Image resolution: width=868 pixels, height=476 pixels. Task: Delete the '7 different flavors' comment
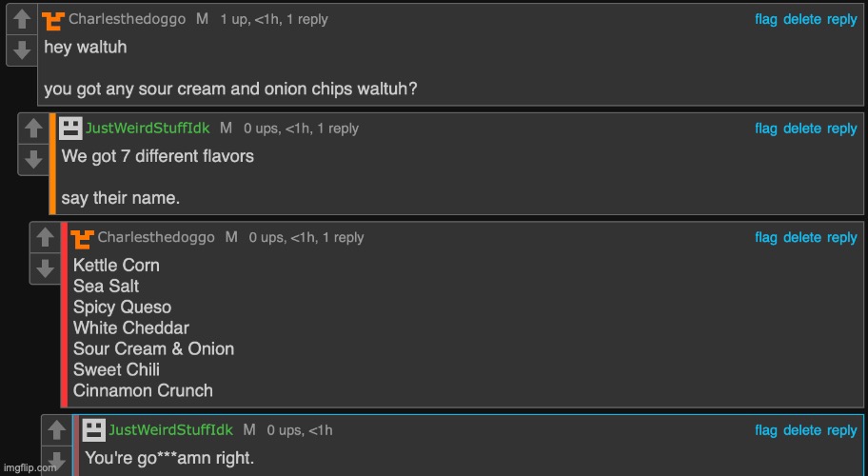pos(801,129)
